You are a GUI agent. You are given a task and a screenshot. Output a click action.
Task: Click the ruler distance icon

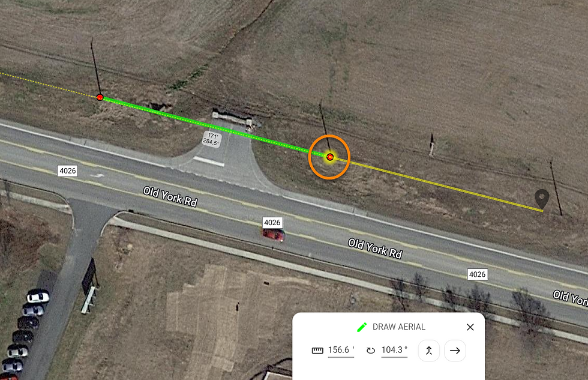coord(317,351)
